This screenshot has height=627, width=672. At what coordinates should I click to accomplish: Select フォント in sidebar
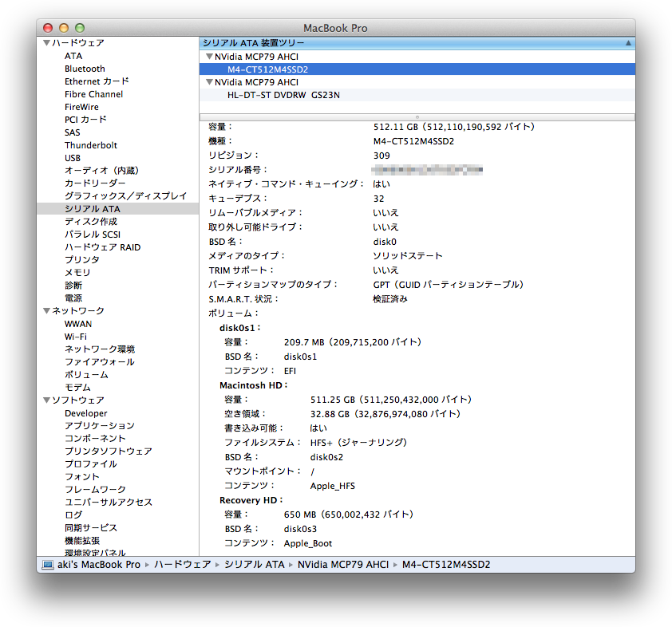[82, 477]
